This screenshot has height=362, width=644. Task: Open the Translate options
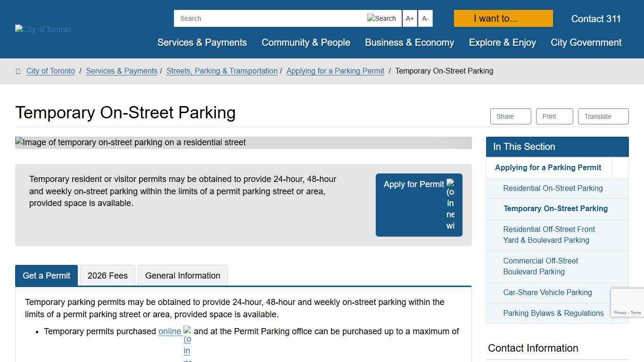603,116
